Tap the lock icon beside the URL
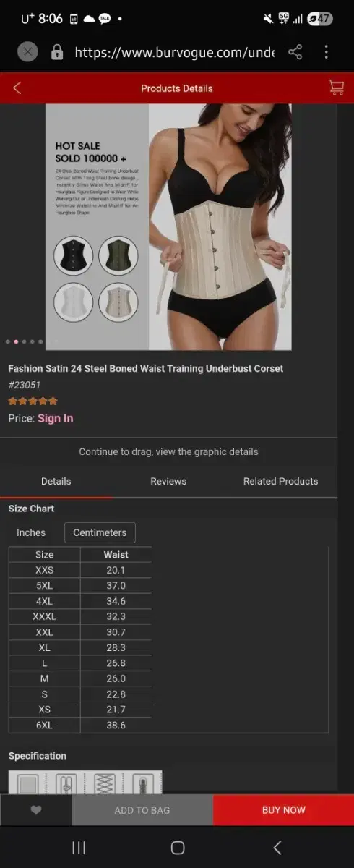Viewport: 354px width, 868px height. (57, 52)
